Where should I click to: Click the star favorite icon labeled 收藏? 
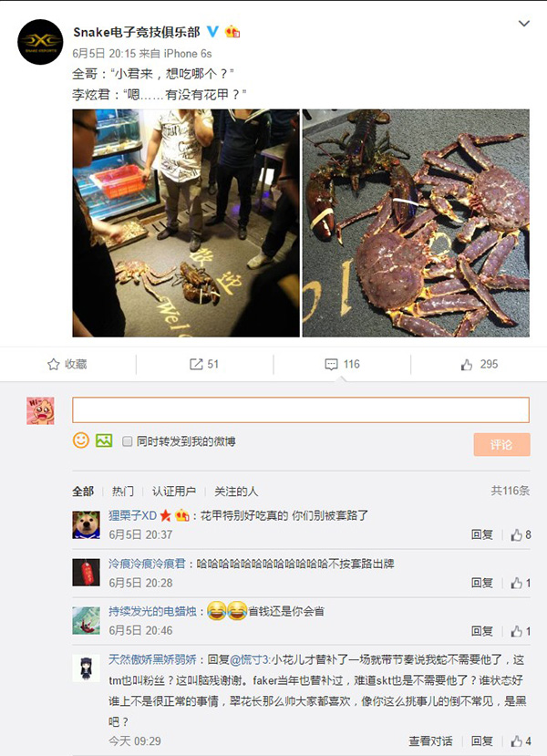67,365
